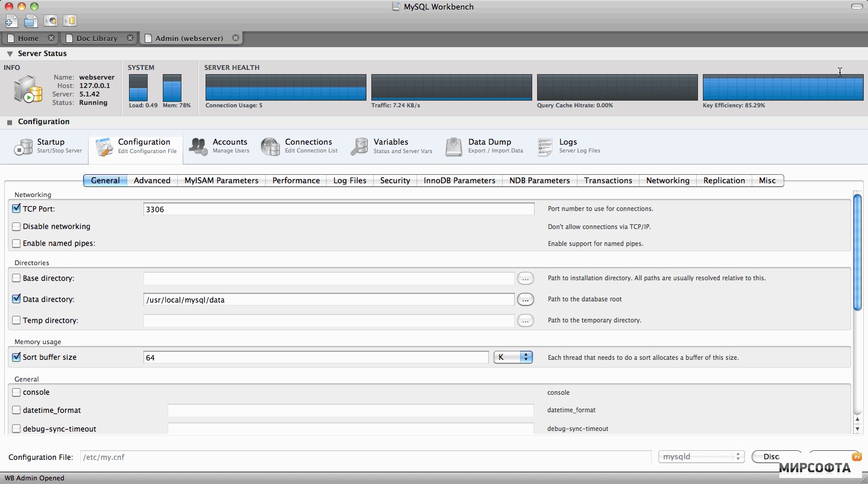
Task: Click the Configuration File path field
Action: click(365, 457)
